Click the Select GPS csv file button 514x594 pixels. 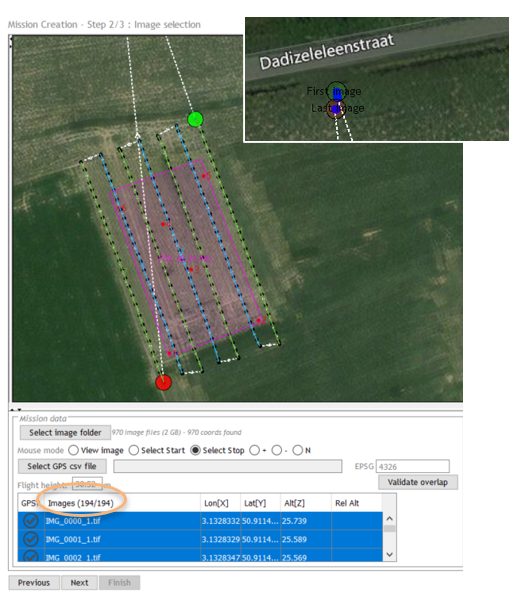point(62,466)
